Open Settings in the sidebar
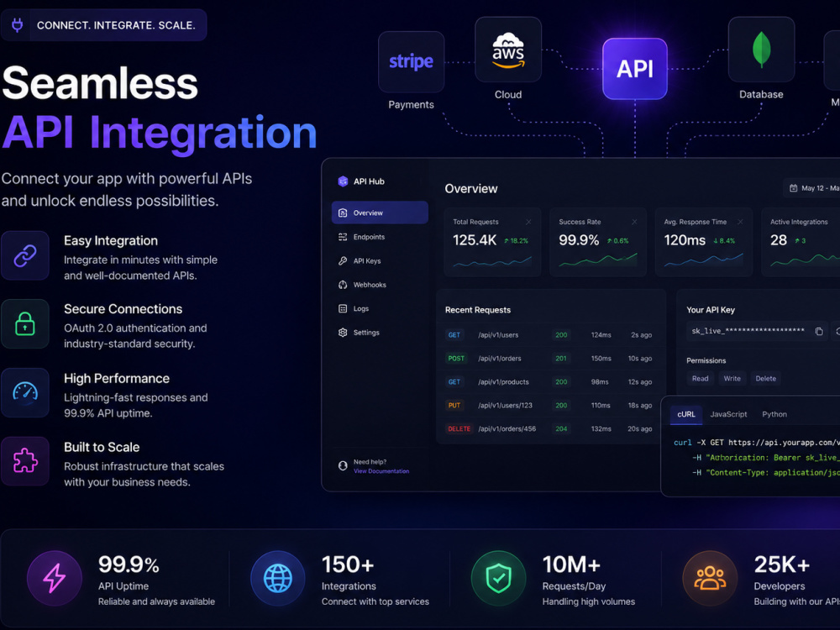This screenshot has height=630, width=840. [380, 332]
